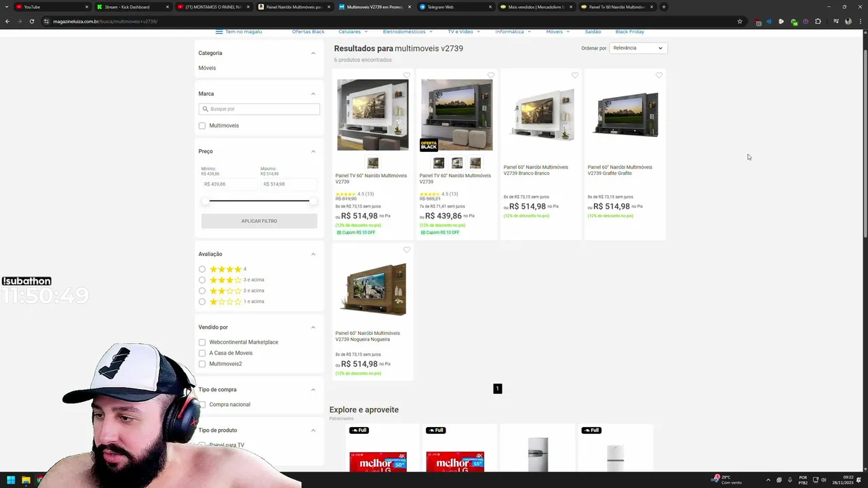Bookmark this page with the star icon
Screen dimensions: 868x488
pos(740,21)
